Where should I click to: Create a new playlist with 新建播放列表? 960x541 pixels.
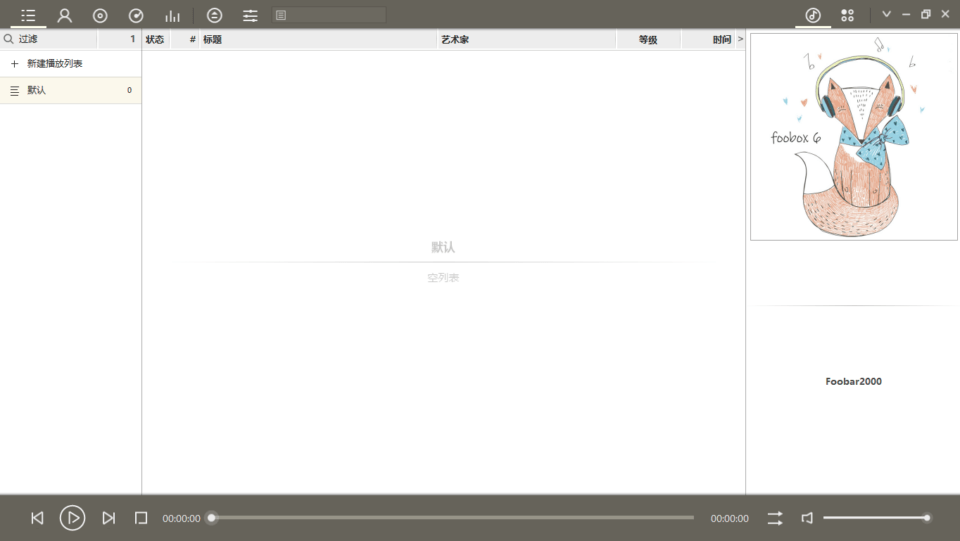coord(54,64)
